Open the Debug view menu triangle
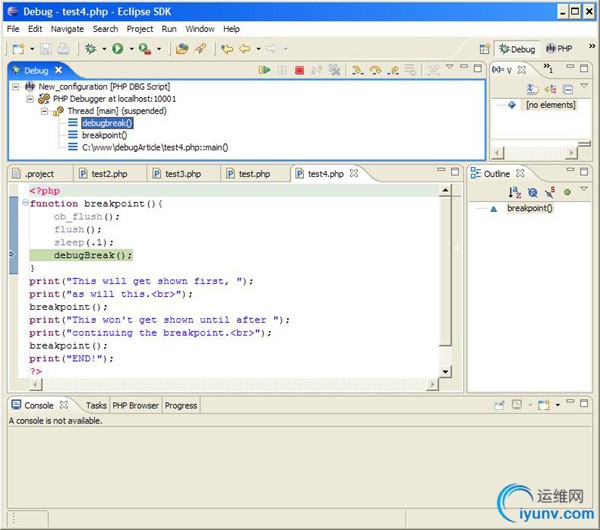This screenshot has width=600, height=530. [450, 67]
